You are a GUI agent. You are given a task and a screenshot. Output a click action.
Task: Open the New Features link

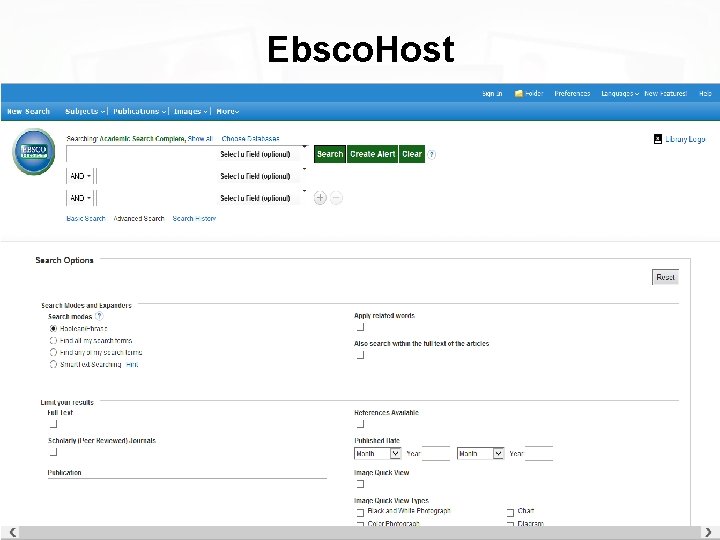click(x=665, y=94)
